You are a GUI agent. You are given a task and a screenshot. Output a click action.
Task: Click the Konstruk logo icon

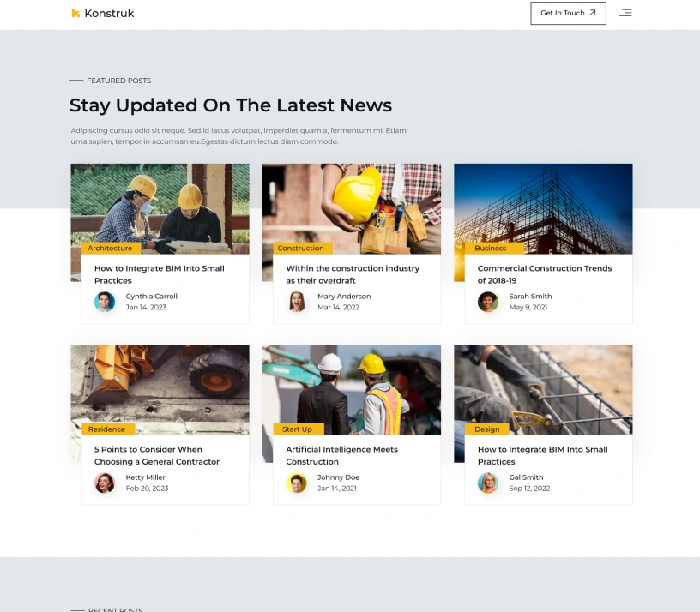click(x=75, y=14)
